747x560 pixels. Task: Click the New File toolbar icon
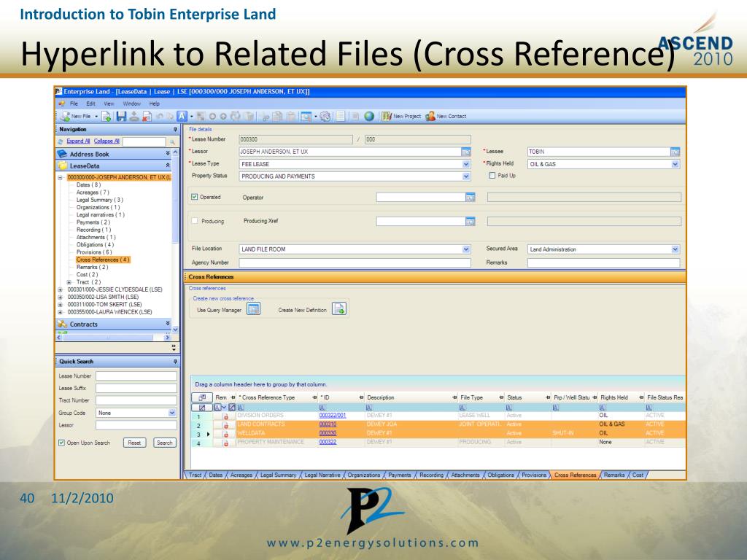click(65, 116)
